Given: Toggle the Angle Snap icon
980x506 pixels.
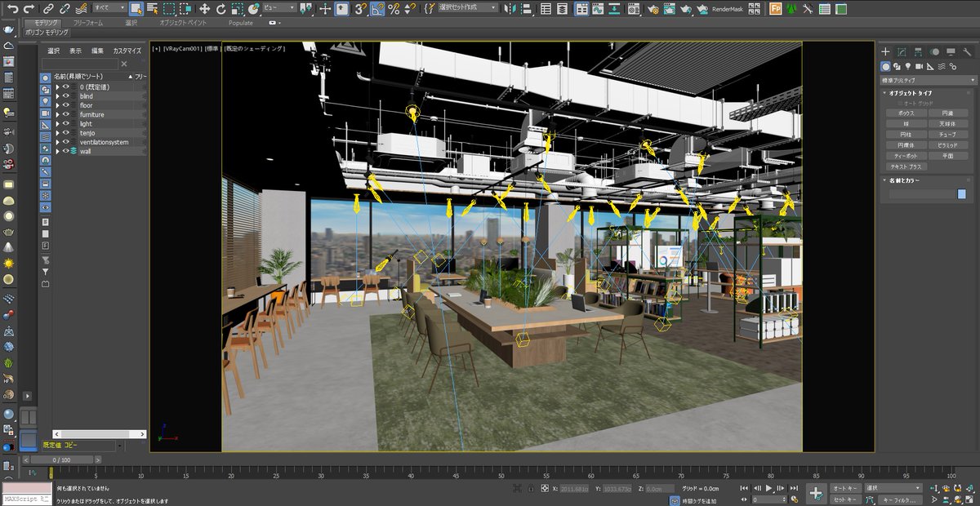Looking at the screenshot, I should (x=377, y=9).
